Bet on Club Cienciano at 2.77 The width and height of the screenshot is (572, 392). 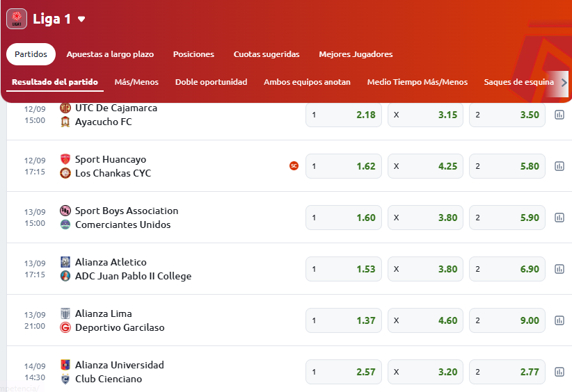[507, 372]
